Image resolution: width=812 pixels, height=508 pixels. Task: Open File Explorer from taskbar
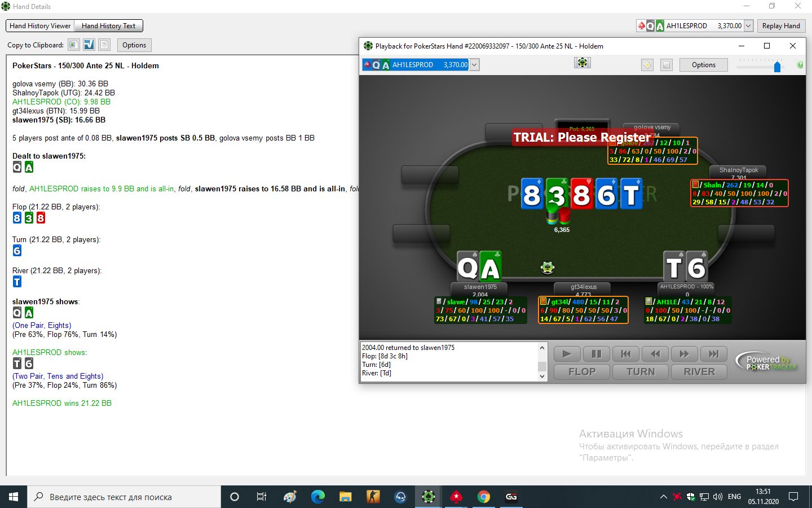click(346, 497)
